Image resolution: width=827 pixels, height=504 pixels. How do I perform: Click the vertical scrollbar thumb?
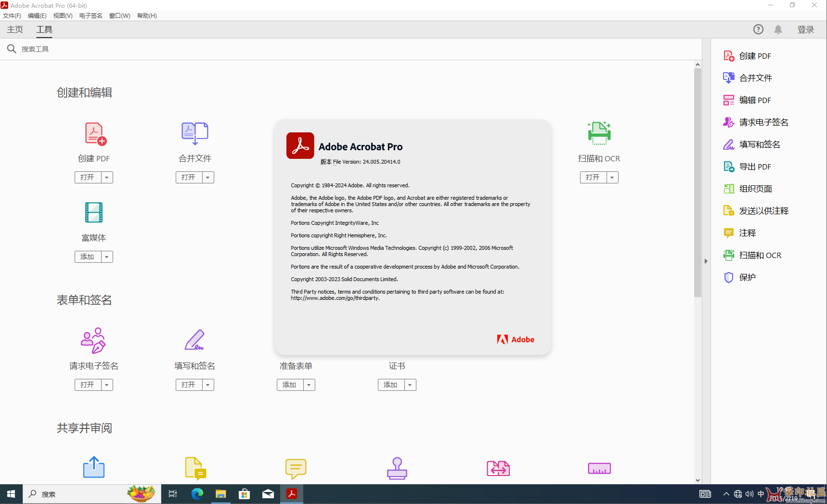698,183
